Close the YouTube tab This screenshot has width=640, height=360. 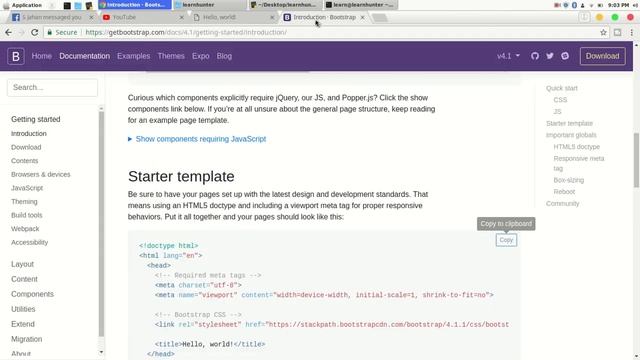[182, 18]
